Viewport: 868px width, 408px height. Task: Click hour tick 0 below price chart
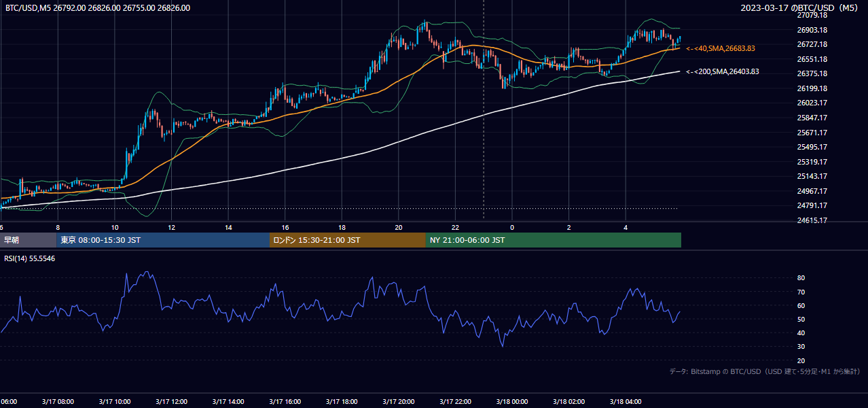tap(512, 227)
